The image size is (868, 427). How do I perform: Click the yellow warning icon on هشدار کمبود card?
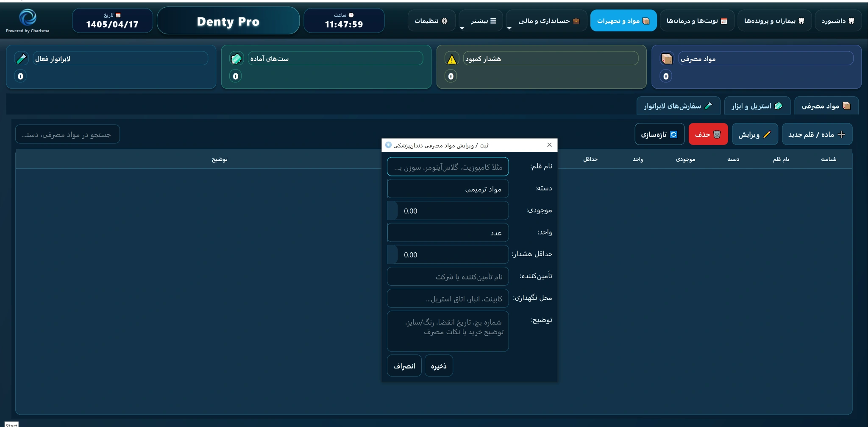point(452,59)
